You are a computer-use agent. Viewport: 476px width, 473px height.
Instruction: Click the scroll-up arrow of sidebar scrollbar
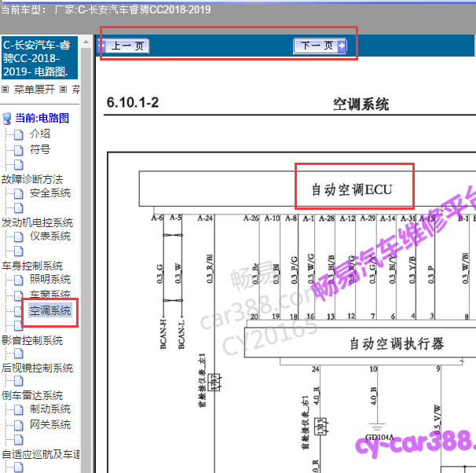86,42
